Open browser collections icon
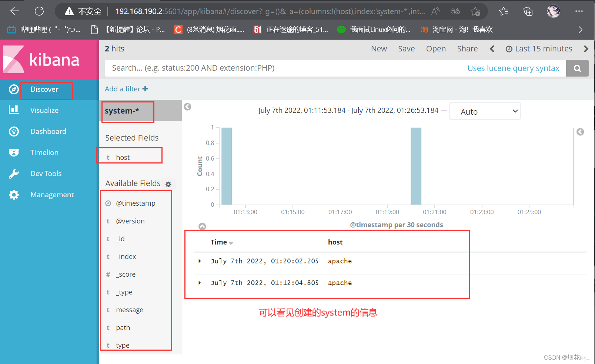Viewport: 595px width, 364px height. pyautogui.click(x=528, y=11)
